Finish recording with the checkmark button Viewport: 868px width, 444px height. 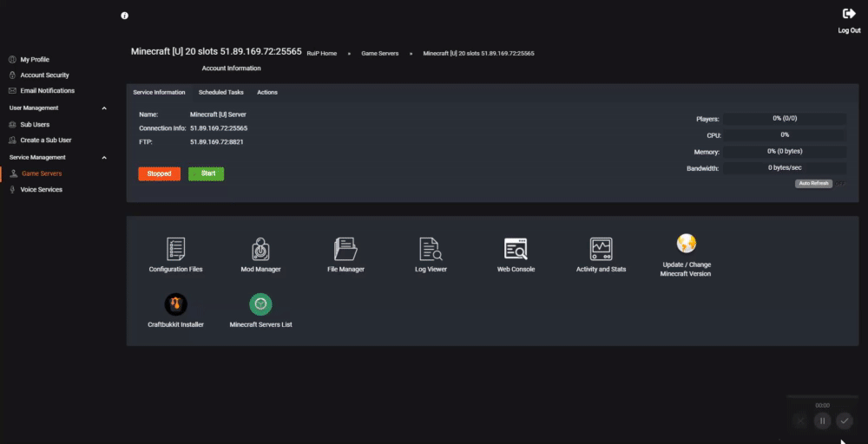coord(845,421)
